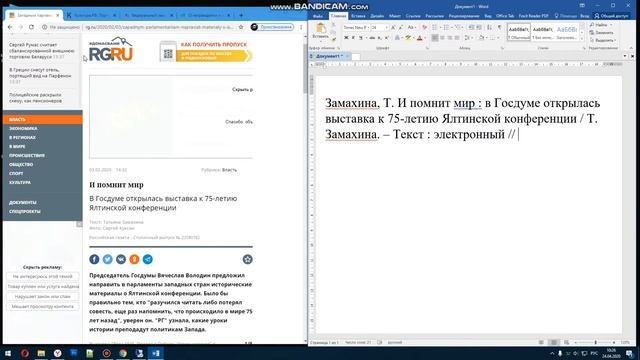640x360 pixels.
Task: Click the browser back arrow
Action: [x=10, y=27]
